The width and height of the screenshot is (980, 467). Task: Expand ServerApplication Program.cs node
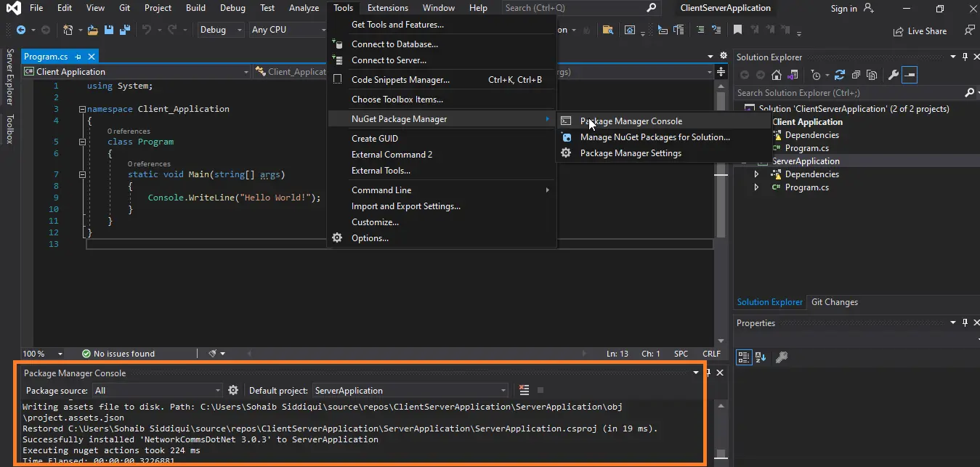point(756,187)
